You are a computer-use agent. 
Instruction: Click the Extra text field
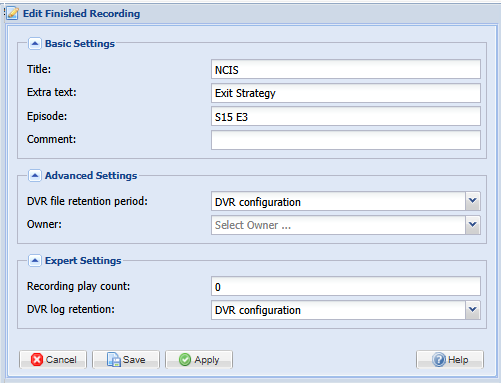tap(346, 93)
